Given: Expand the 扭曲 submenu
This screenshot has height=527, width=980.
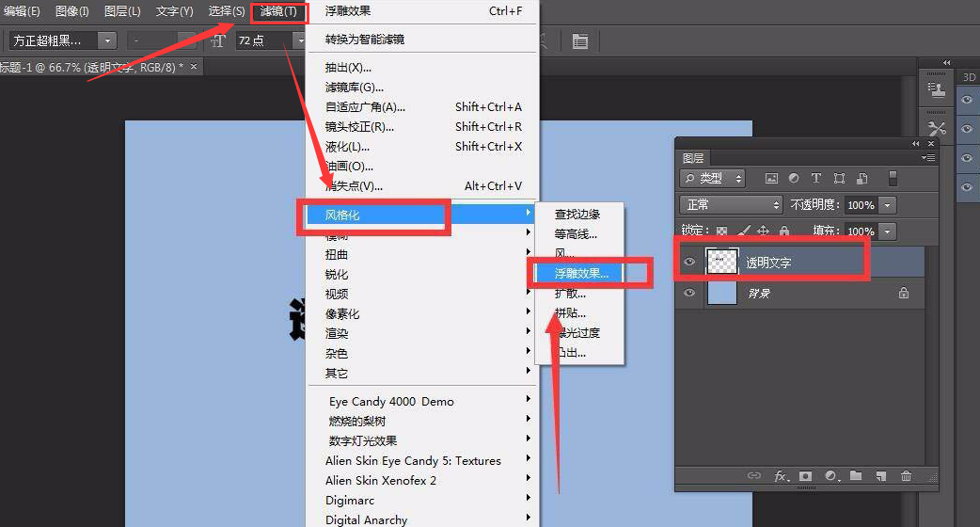Looking at the screenshot, I should pos(422,254).
